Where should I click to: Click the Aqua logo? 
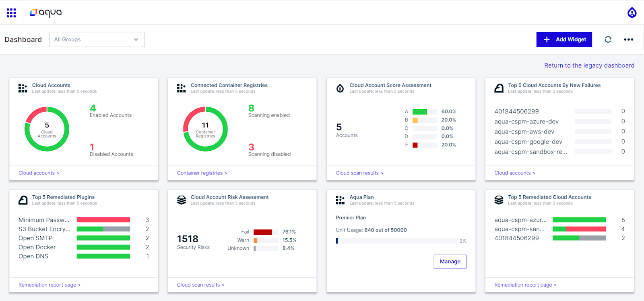coord(46,12)
